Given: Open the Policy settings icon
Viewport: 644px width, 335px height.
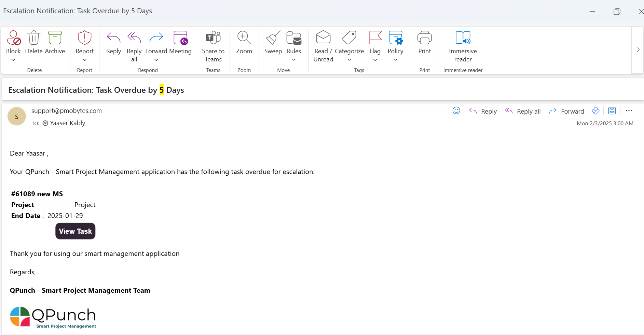Looking at the screenshot, I should point(396,38).
